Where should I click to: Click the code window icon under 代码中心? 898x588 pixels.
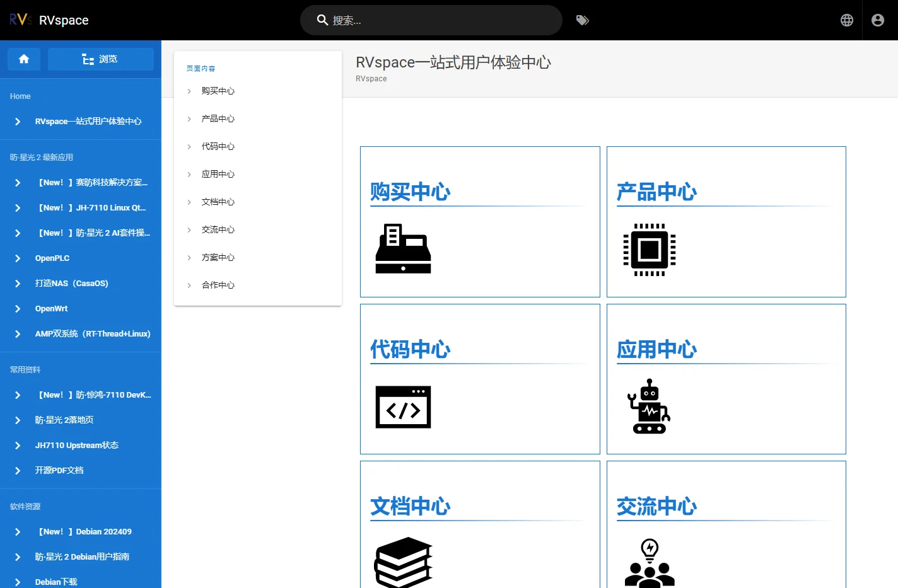(403, 407)
